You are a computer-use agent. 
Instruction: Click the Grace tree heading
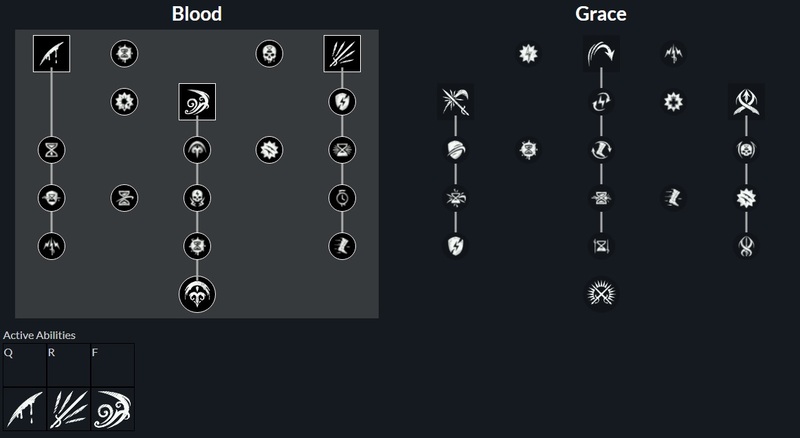(x=601, y=14)
